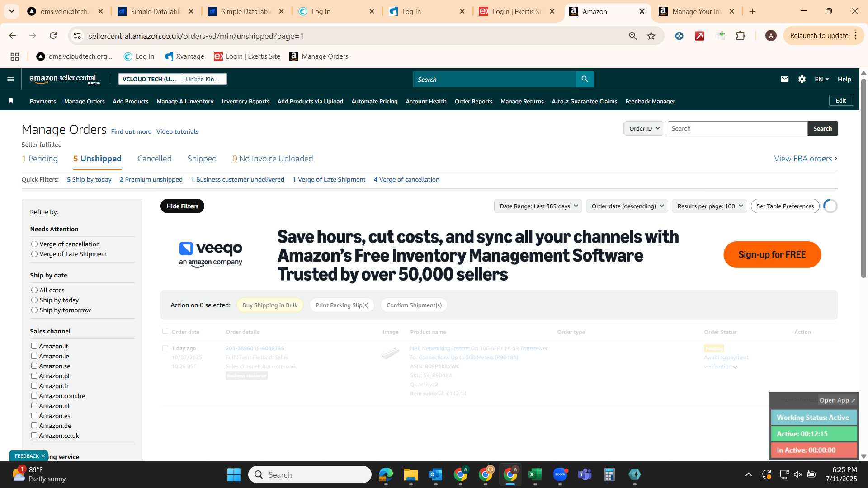868x488 pixels.
Task: Open Windows Start menu
Action: [234, 474]
